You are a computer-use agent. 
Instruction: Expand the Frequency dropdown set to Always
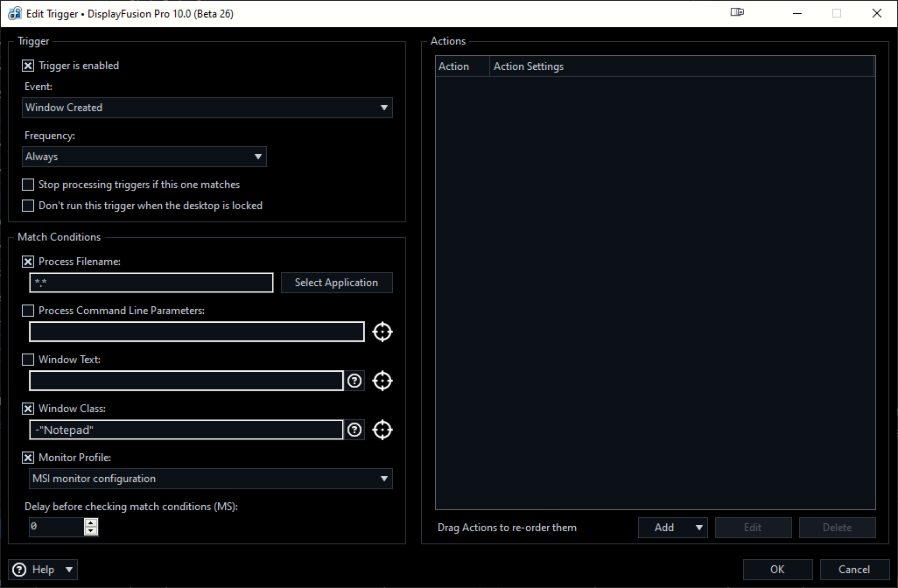pyautogui.click(x=144, y=157)
